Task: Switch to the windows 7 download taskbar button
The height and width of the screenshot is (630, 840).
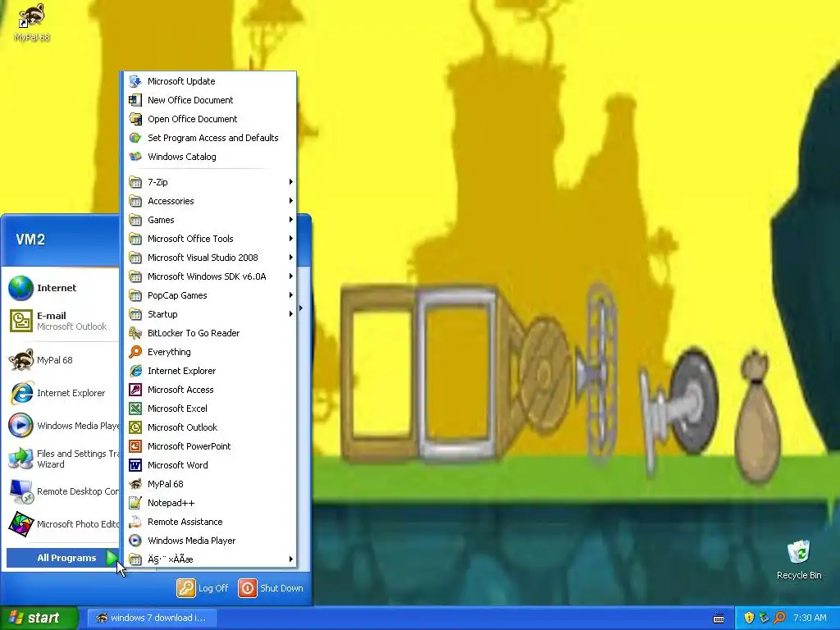Action: 151,619
